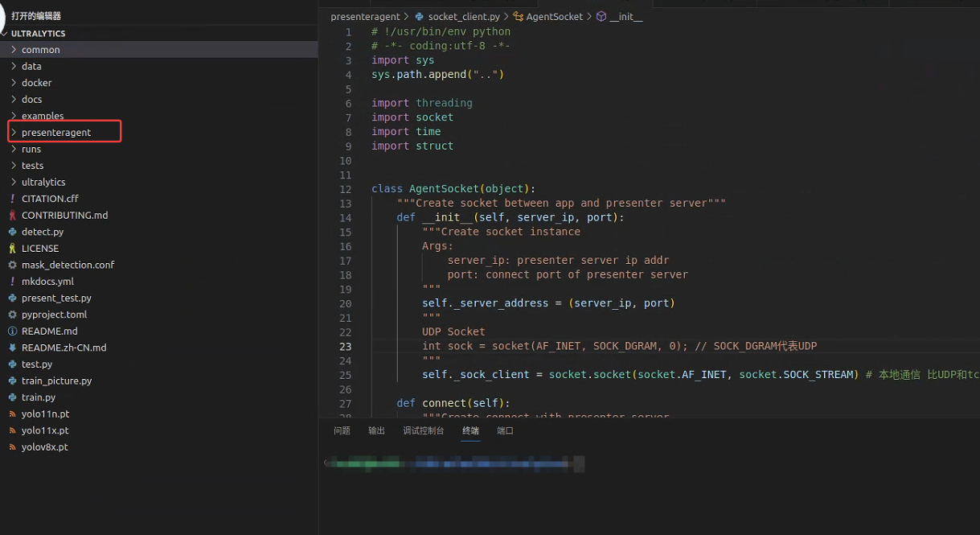Image resolution: width=980 pixels, height=535 pixels.
Task: Expand the tests folder chevron
Action: click(13, 166)
